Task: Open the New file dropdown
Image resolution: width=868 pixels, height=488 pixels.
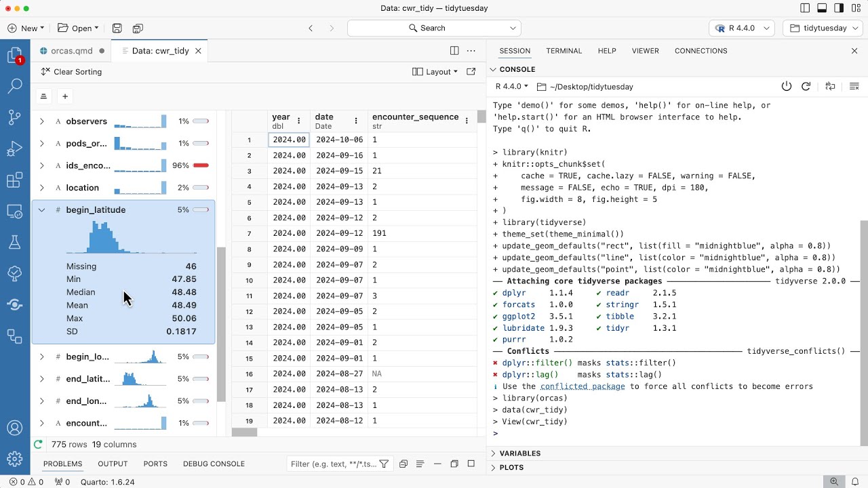Action: pyautogui.click(x=26, y=28)
